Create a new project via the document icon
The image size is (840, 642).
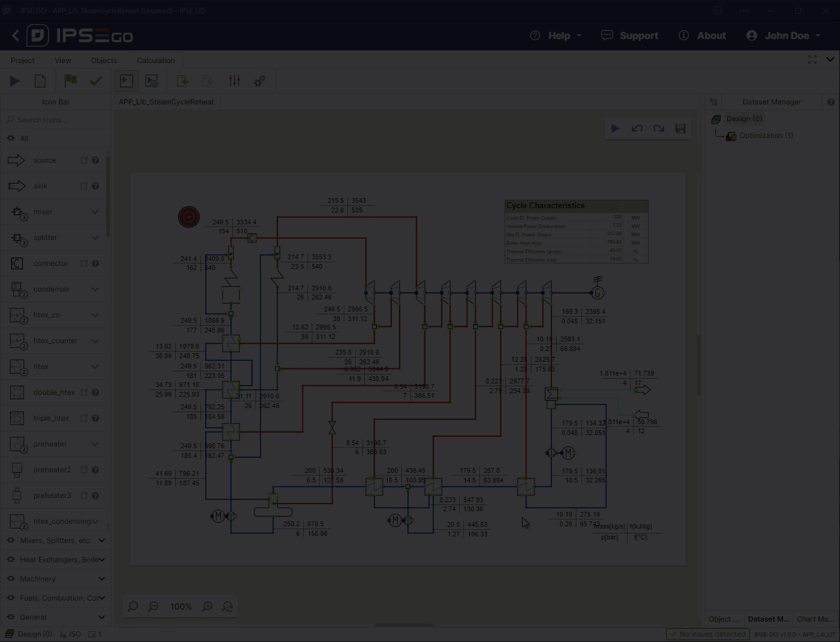click(x=40, y=80)
